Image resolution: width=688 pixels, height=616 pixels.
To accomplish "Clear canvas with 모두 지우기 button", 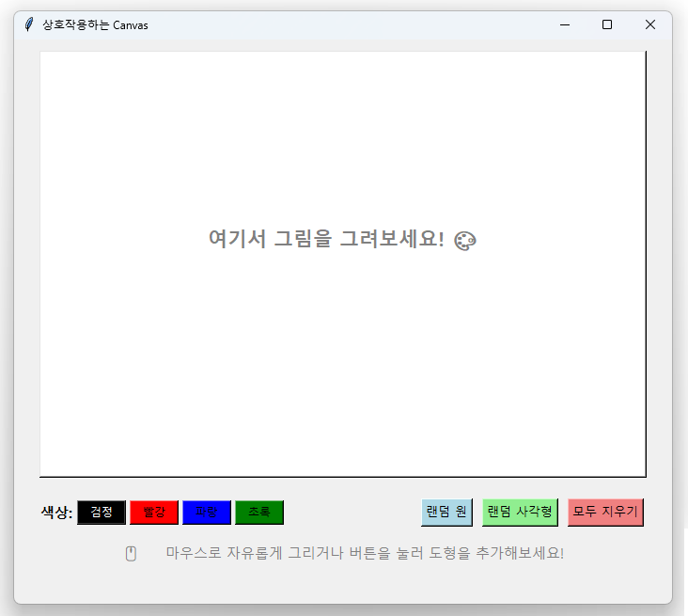I will click(x=605, y=512).
